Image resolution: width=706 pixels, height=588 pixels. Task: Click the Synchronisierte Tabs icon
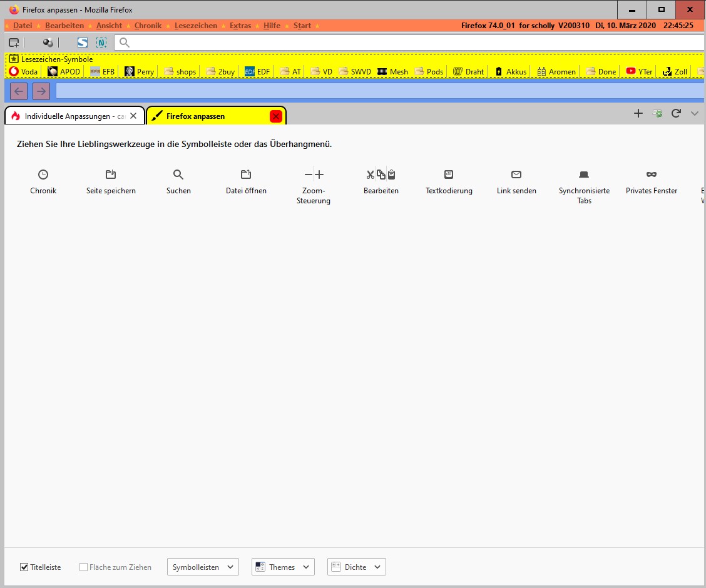[584, 175]
